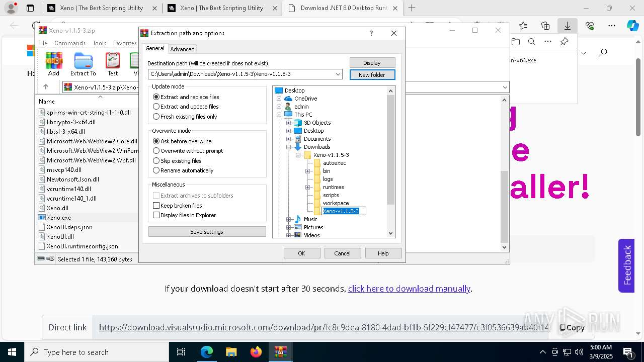Open notification center icon
The width and height of the screenshot is (644, 362).
tap(628, 352)
